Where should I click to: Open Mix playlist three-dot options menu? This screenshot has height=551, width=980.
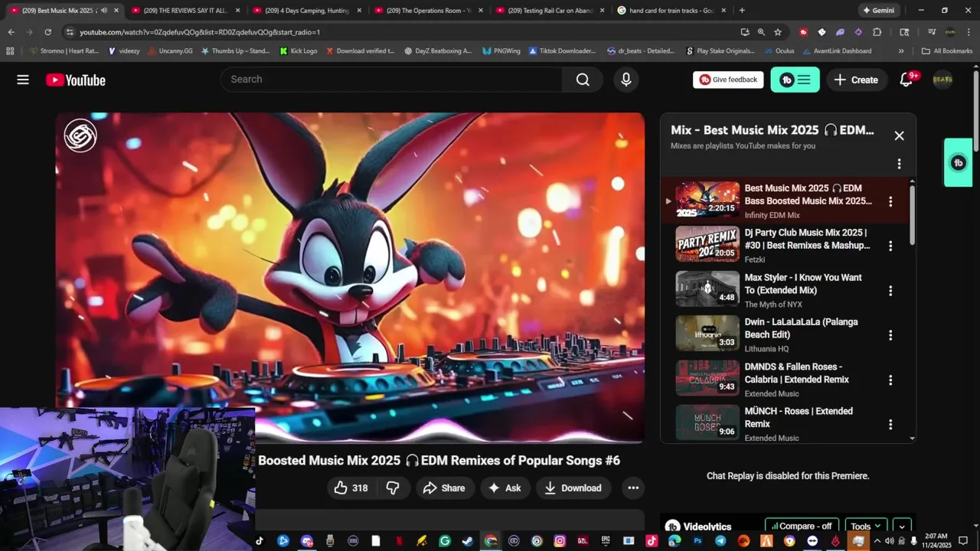click(x=899, y=164)
